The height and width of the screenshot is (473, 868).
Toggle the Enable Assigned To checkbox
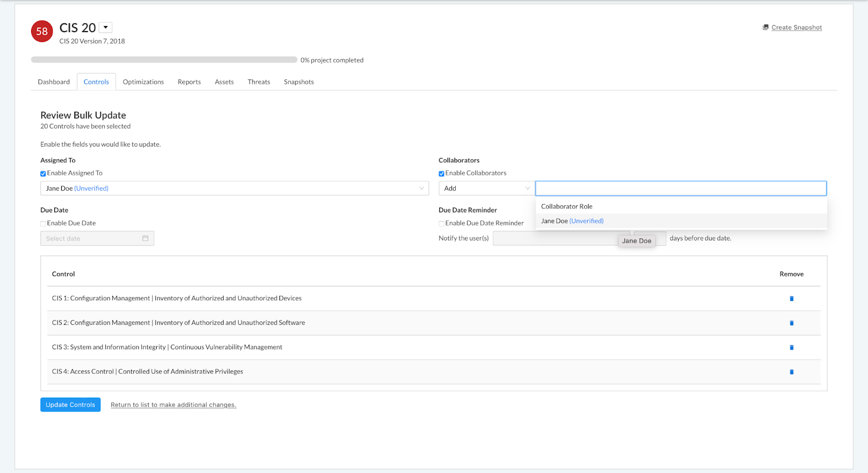point(43,174)
